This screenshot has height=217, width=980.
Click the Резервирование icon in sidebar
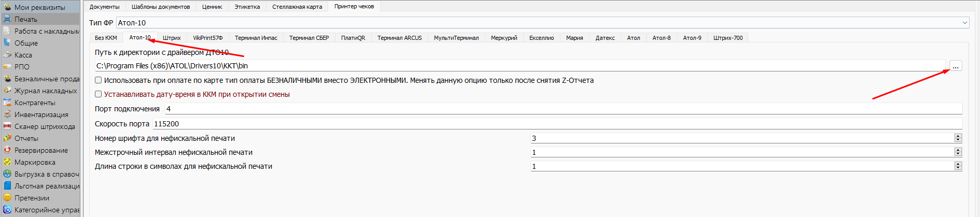7,150
